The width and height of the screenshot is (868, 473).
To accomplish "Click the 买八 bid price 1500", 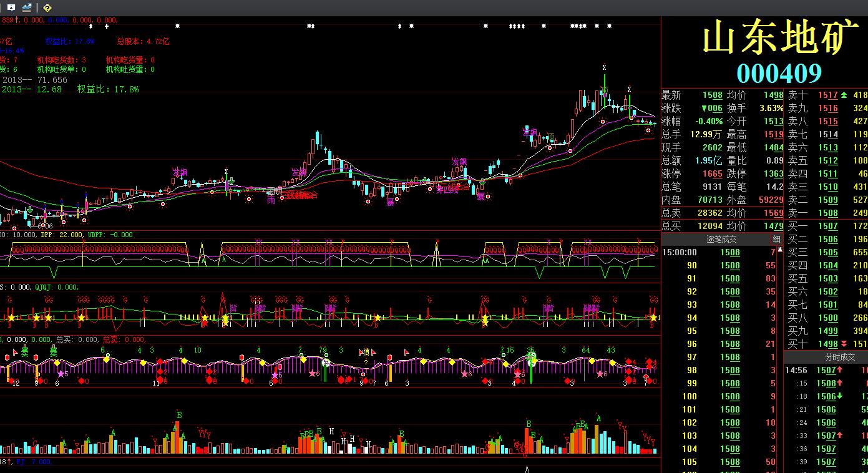I will pyautogui.click(x=828, y=318).
